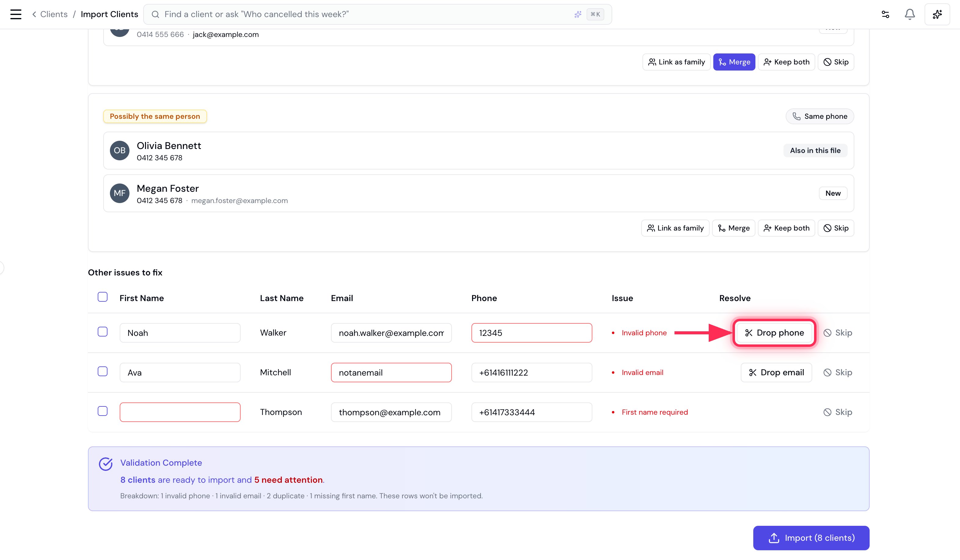Edit the first name field containing Noah
Screen dimensions: 960x560
[x=180, y=333]
